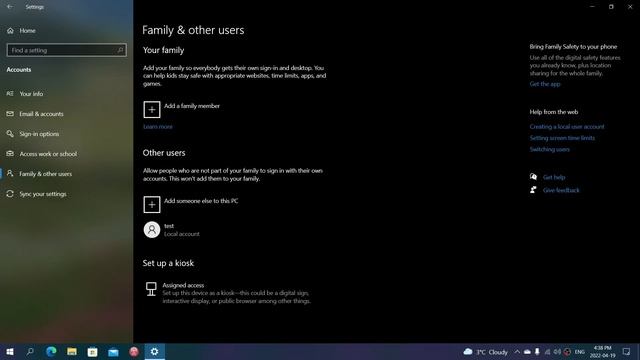Click the Give feedback person icon
640x360 pixels.
click(x=533, y=190)
